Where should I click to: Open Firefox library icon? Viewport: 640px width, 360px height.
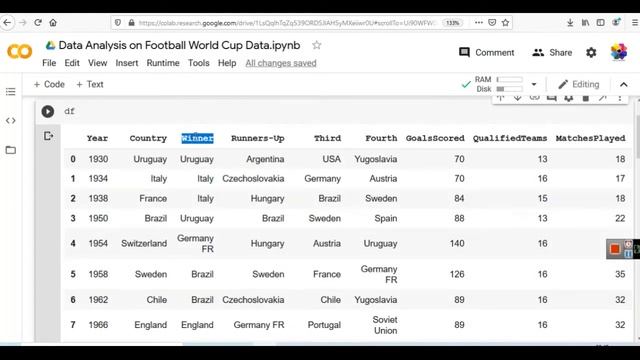click(x=585, y=22)
